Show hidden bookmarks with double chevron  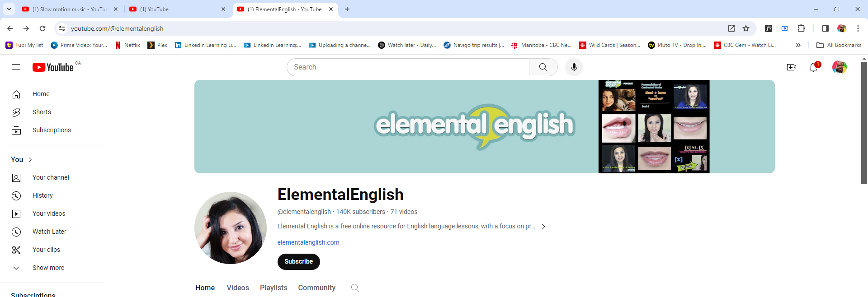pyautogui.click(x=798, y=45)
